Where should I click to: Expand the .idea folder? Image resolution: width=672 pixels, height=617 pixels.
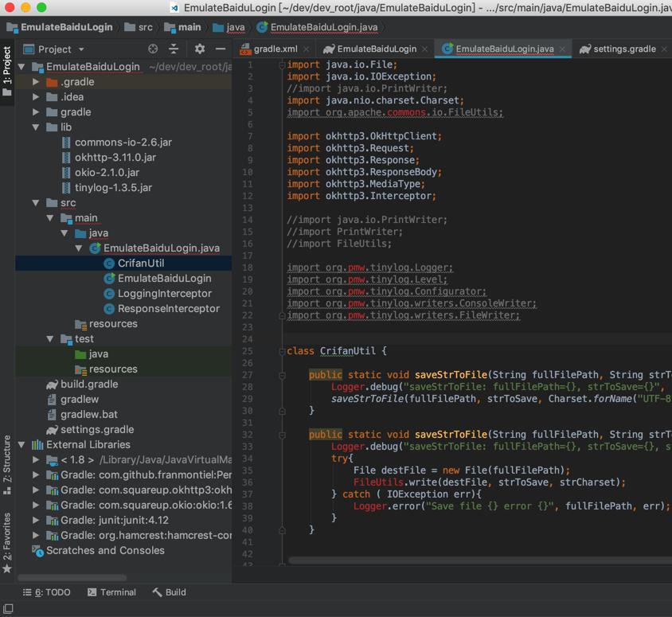point(36,97)
